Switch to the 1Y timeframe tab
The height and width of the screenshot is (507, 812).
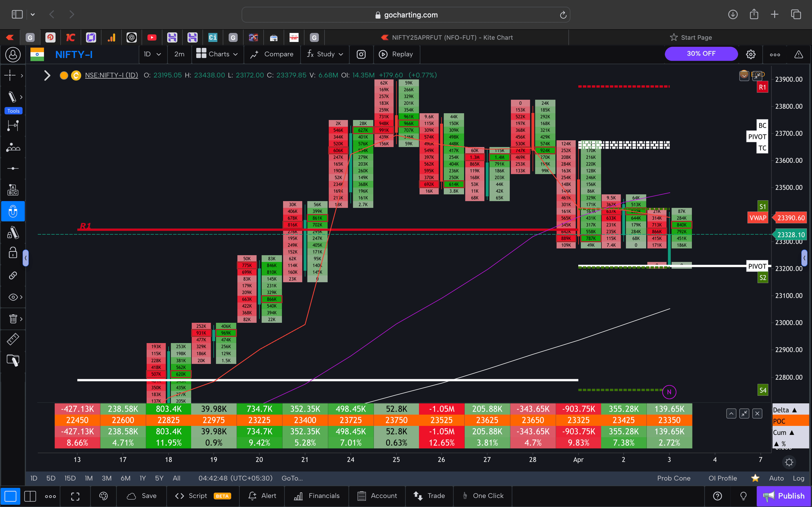[142, 478]
